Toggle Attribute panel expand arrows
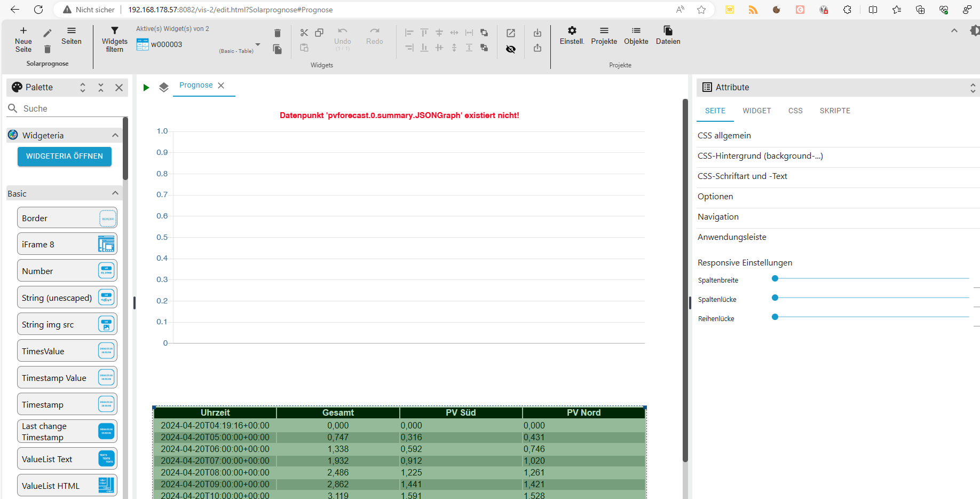 click(973, 88)
